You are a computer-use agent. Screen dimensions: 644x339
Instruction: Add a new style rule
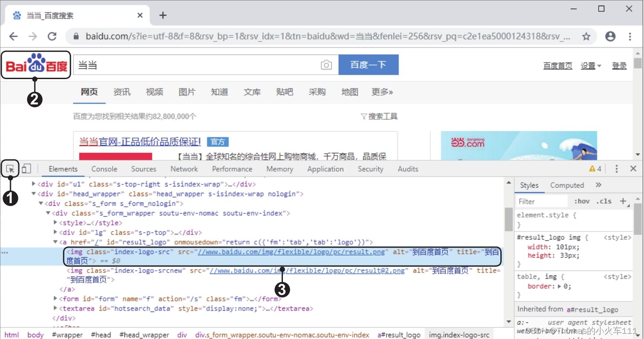[623, 201]
